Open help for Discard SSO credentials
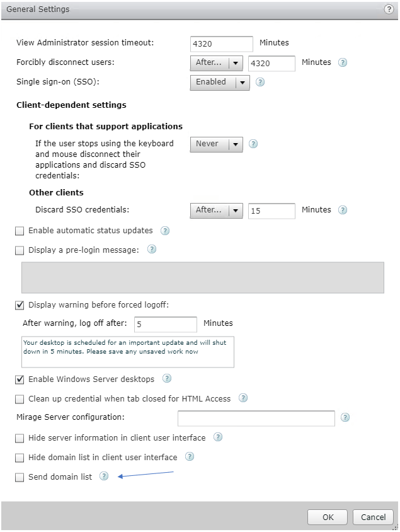 tap(343, 210)
